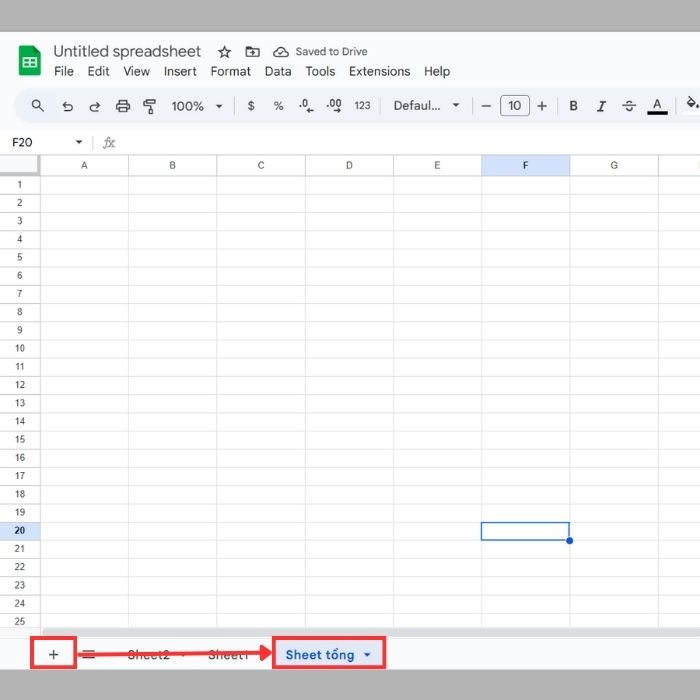The image size is (700, 700).
Task: Open the Insert menu
Action: (180, 71)
